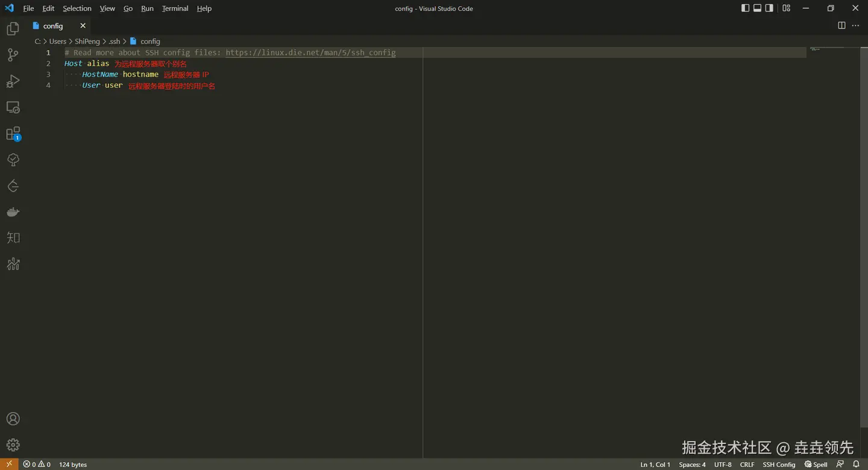Click the VS Code logo icon
This screenshot has height=470, width=868.
coord(9,8)
